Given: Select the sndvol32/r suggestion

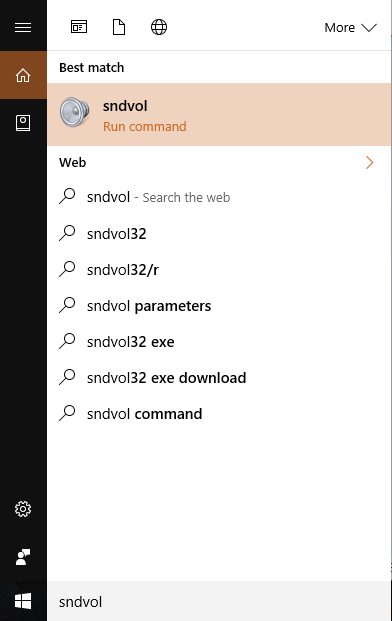Looking at the screenshot, I should pyautogui.click(x=219, y=269).
